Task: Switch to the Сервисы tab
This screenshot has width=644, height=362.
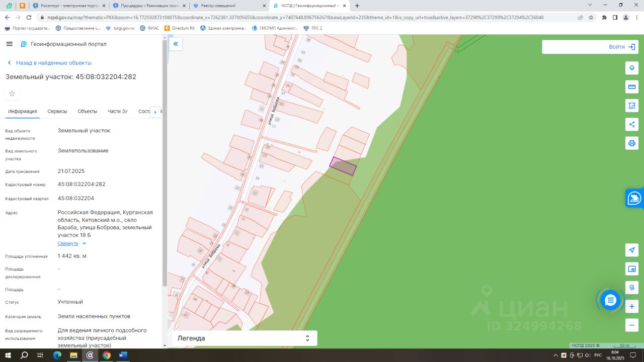Action: 57,112
